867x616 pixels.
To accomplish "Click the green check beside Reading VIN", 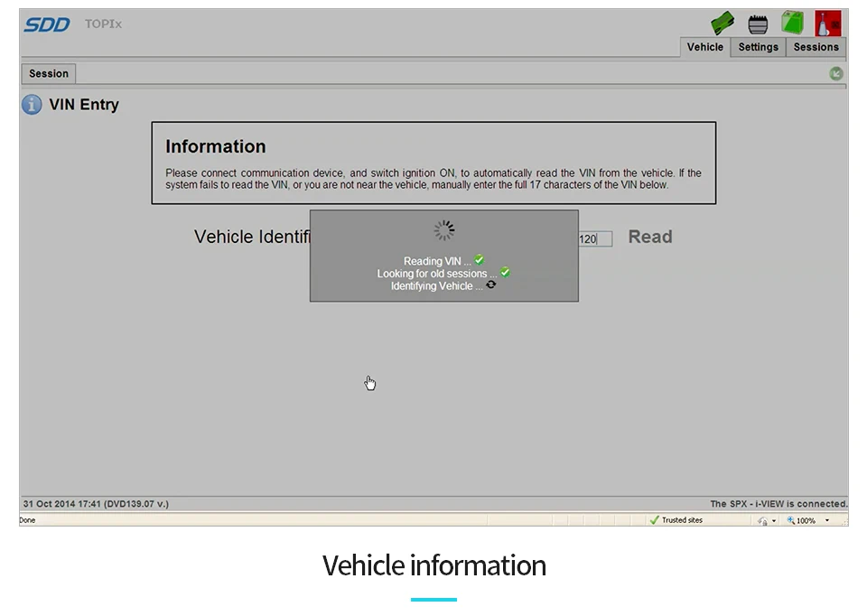I will (480, 260).
